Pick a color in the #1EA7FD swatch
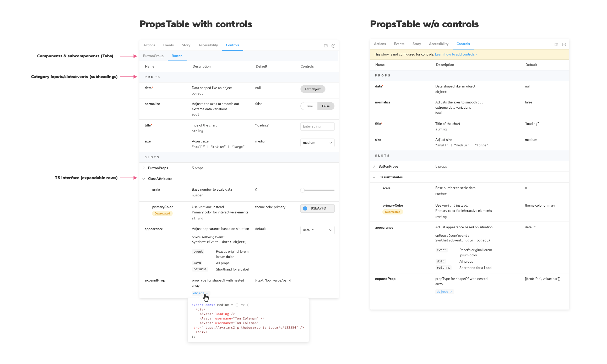This screenshot has width=607, height=364. [318, 208]
